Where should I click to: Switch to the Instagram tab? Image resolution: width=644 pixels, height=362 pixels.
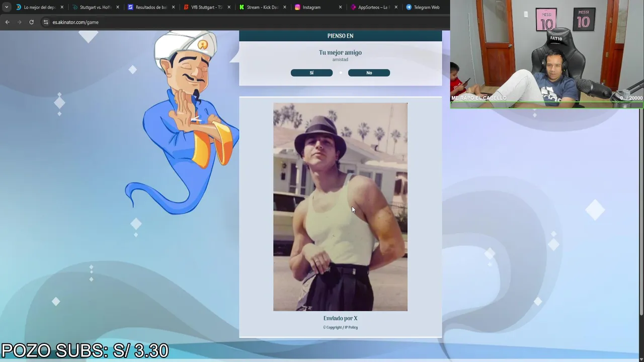(x=318, y=7)
